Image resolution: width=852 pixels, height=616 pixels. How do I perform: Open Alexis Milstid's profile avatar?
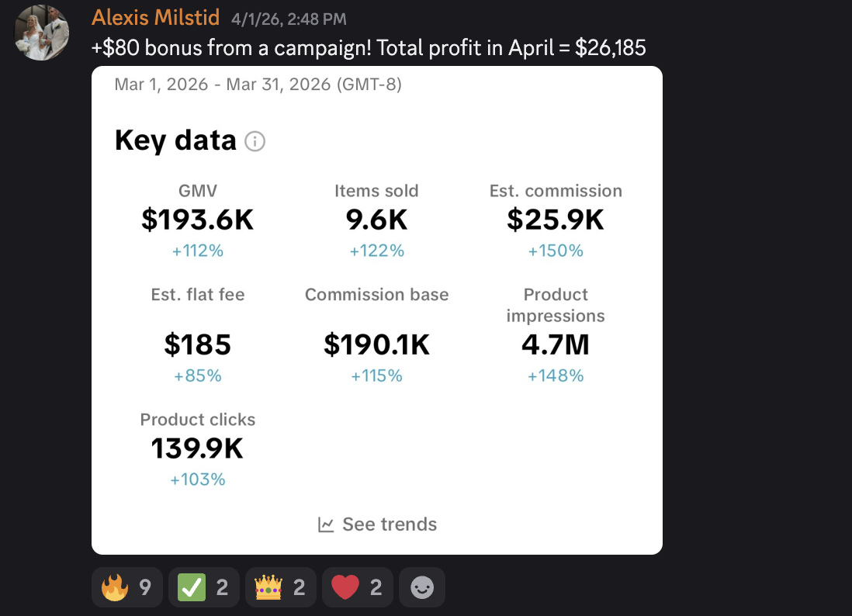click(x=41, y=33)
